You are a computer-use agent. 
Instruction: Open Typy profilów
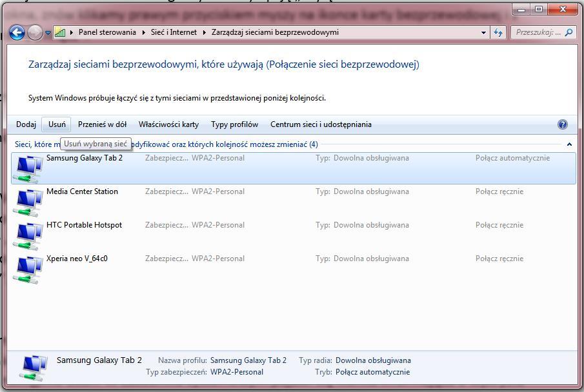coord(235,124)
